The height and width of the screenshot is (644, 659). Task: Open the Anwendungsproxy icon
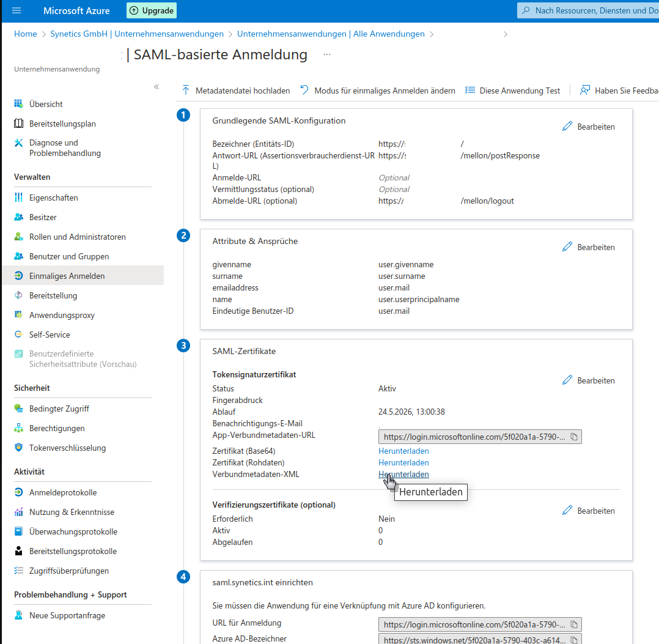[x=18, y=315]
